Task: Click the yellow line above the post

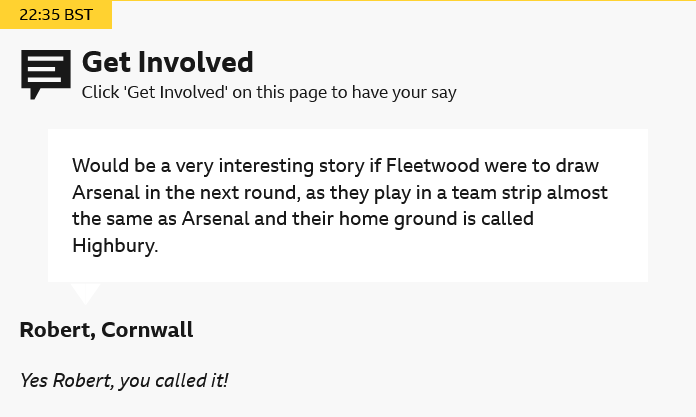Action: [404, 0]
